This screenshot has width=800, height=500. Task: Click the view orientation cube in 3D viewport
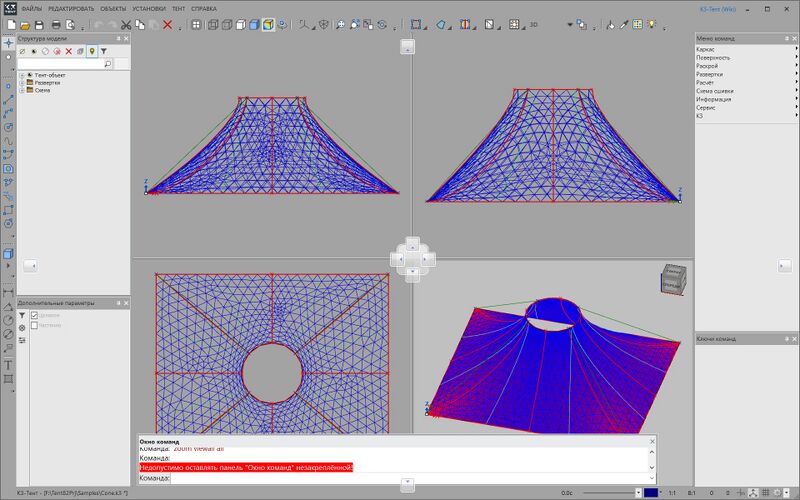pos(673,279)
